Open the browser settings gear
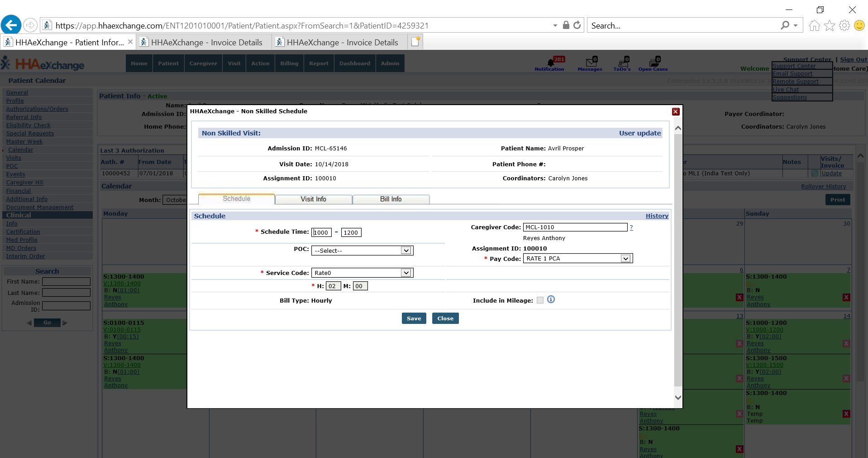This screenshot has width=868, height=458. (x=844, y=25)
